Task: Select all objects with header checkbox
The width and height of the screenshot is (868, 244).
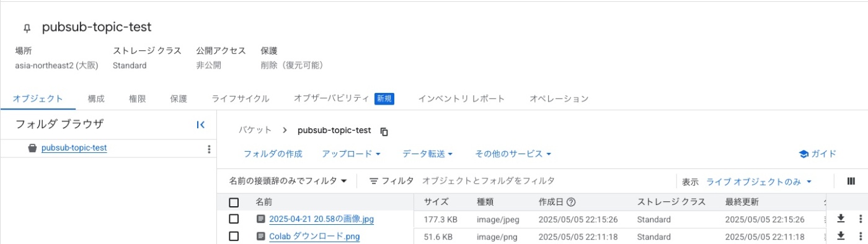Action: (x=234, y=202)
